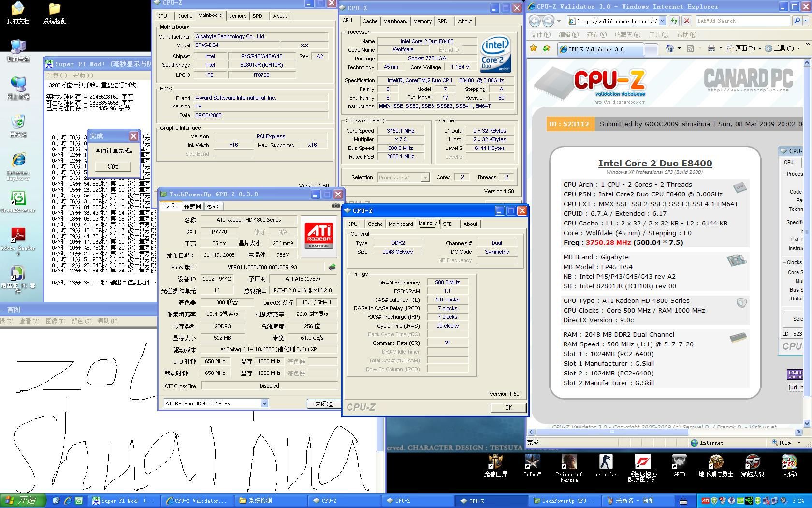Open the 计算 menu in Super PI
This screenshot has height=508, width=812.
[x=56, y=75]
